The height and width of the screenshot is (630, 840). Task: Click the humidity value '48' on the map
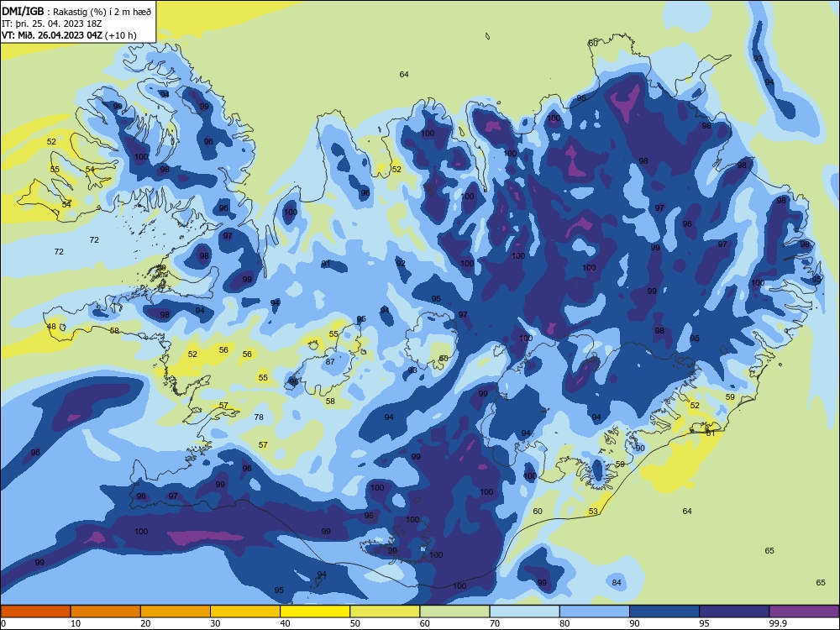pyautogui.click(x=51, y=326)
